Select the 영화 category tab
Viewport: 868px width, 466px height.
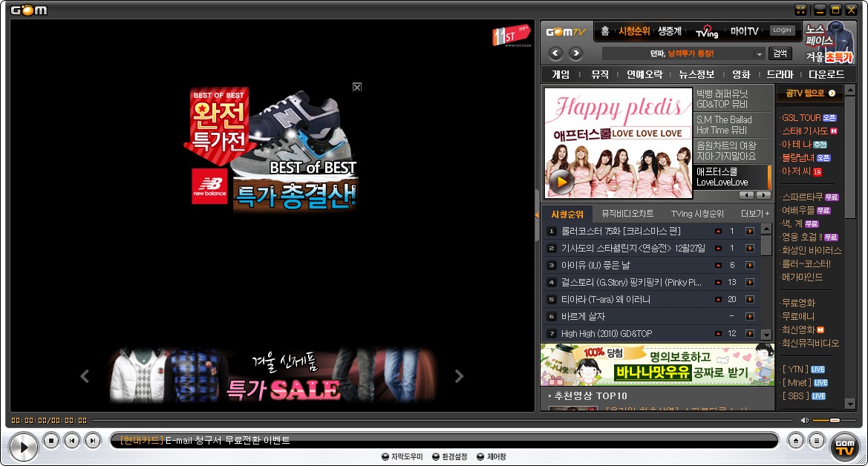741,74
